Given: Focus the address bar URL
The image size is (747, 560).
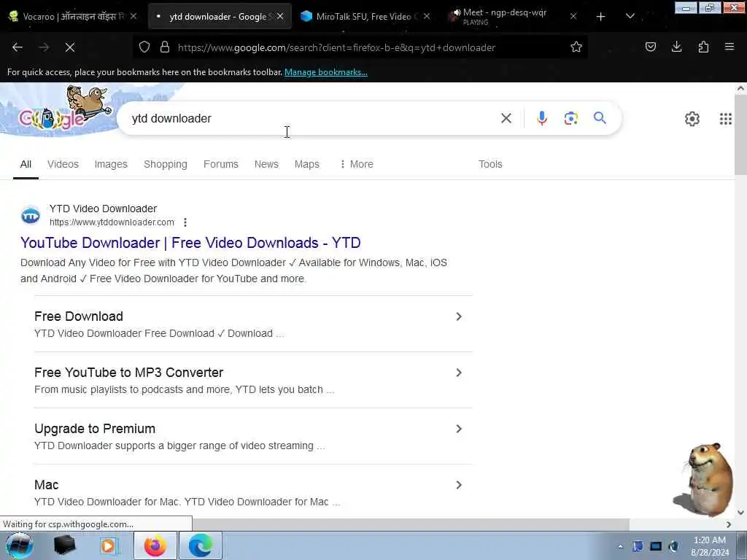Looking at the screenshot, I should 336,47.
